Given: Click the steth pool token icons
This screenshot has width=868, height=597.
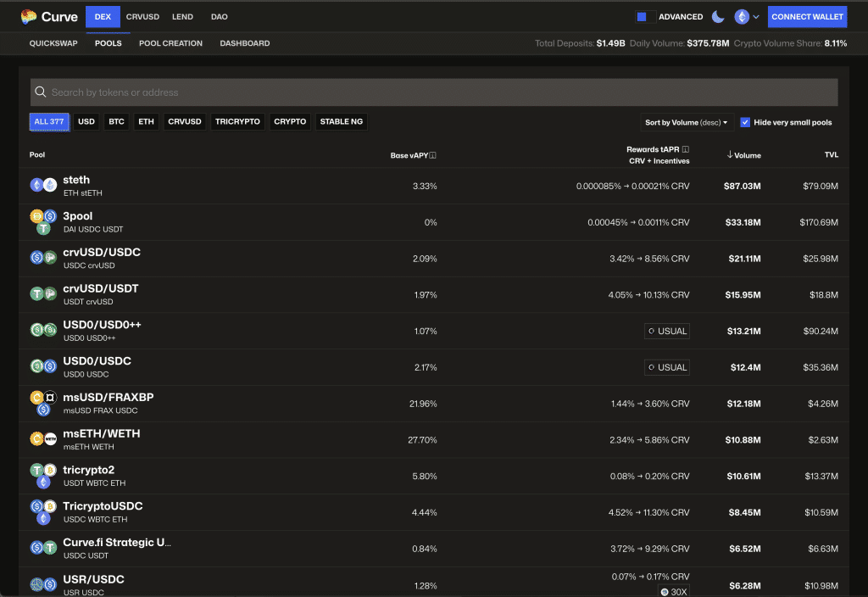Looking at the screenshot, I should [x=42, y=185].
